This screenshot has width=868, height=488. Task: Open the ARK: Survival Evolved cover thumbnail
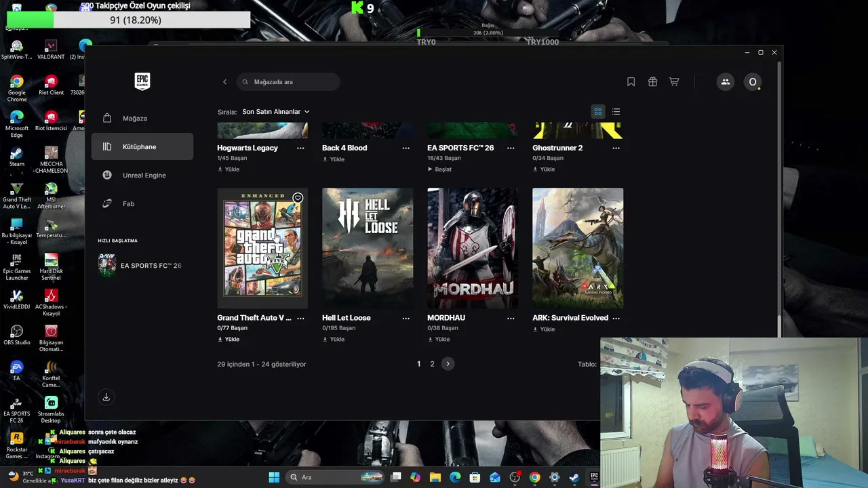[x=578, y=248]
